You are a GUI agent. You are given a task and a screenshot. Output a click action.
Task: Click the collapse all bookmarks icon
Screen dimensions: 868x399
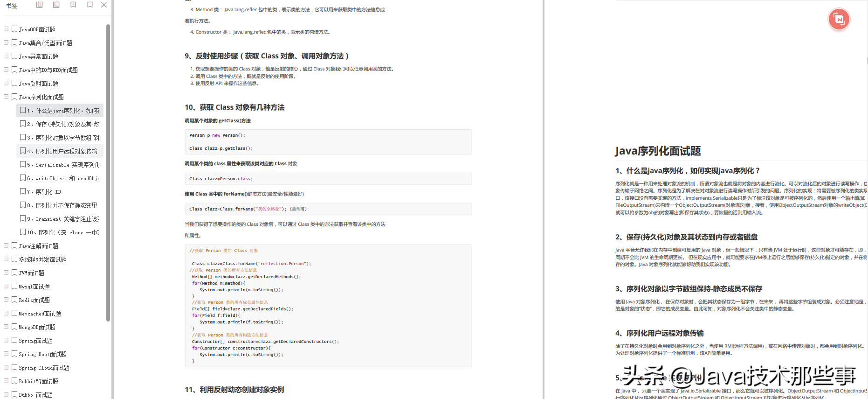coord(56,5)
